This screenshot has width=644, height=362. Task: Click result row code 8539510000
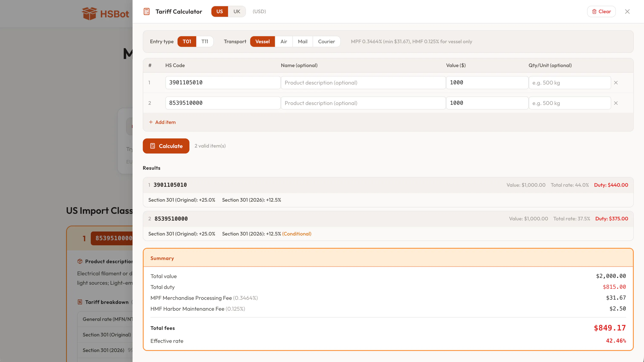171,219
